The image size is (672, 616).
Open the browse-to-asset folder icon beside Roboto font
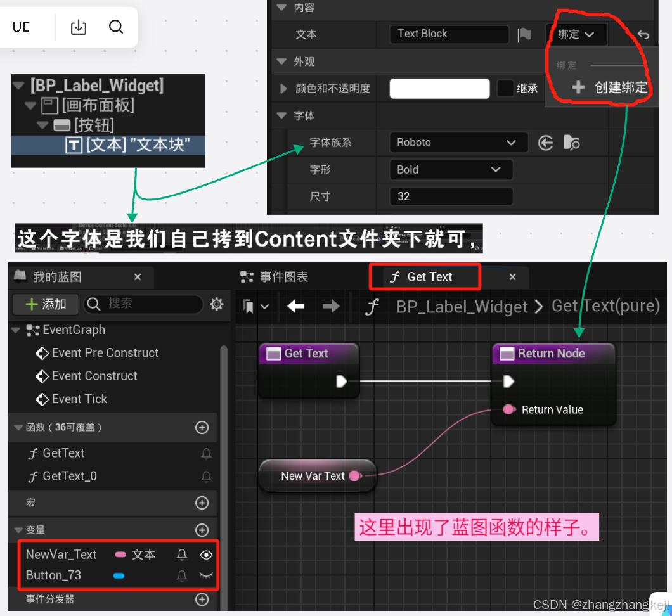click(x=572, y=143)
